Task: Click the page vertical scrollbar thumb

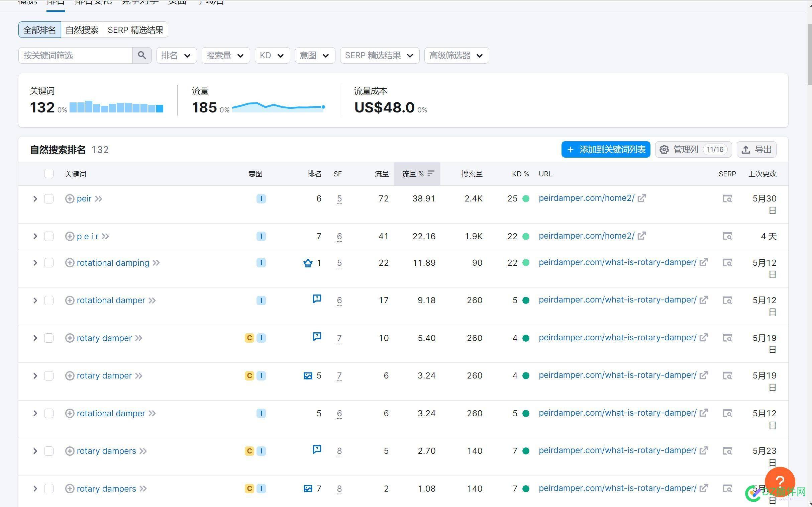Action: pyautogui.click(x=809, y=54)
